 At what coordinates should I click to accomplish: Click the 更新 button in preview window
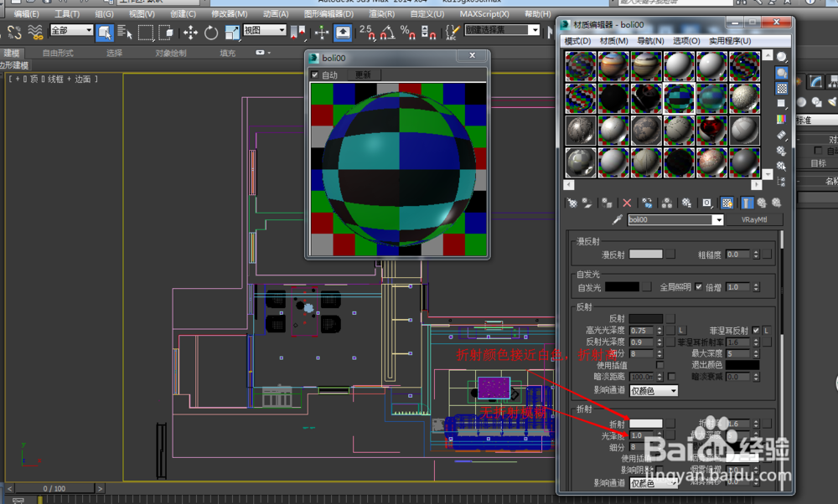363,75
